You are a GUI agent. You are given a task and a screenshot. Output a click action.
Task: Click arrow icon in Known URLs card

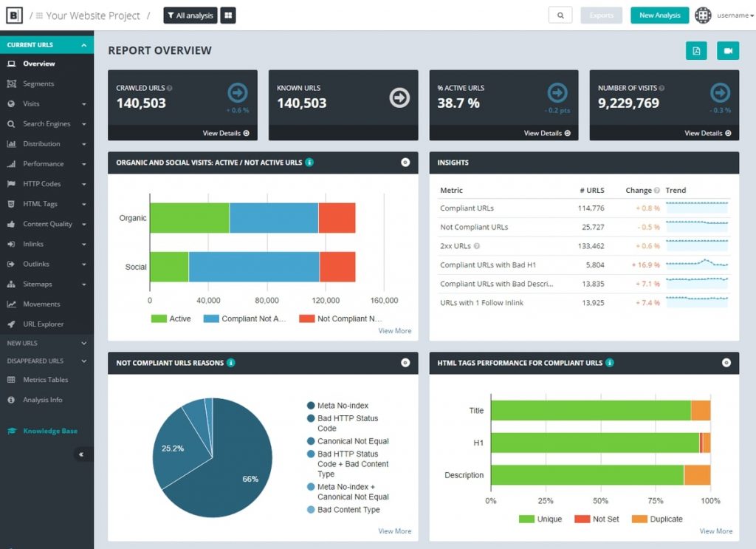click(x=399, y=98)
